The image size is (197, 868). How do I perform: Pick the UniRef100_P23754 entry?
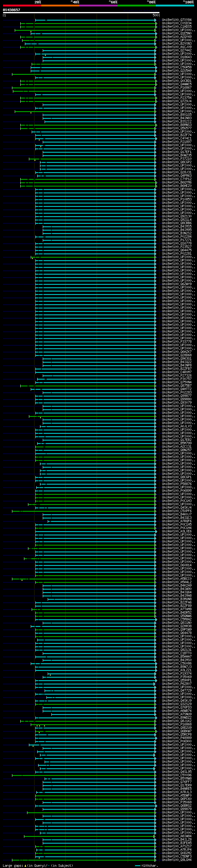(x=177, y=98)
